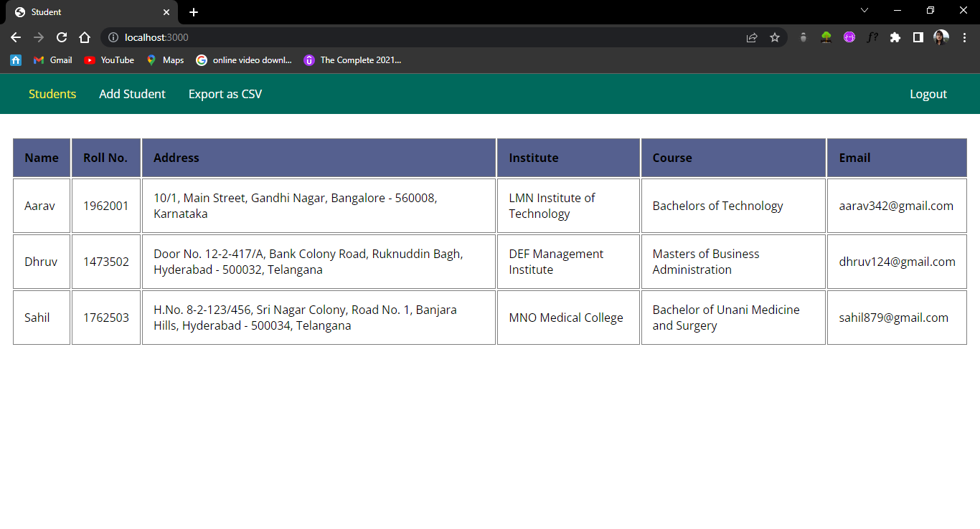Click the site info icon beside localhost:3000
This screenshot has width=980, height=529.
click(113, 37)
